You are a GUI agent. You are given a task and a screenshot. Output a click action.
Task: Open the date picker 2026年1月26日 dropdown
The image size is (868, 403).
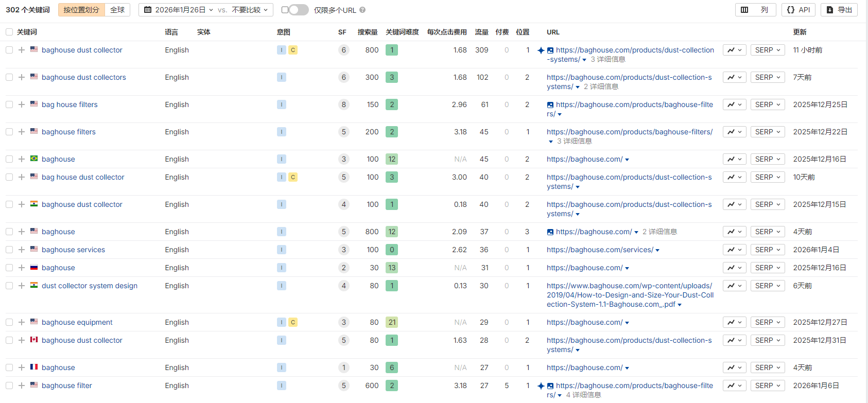click(x=178, y=10)
